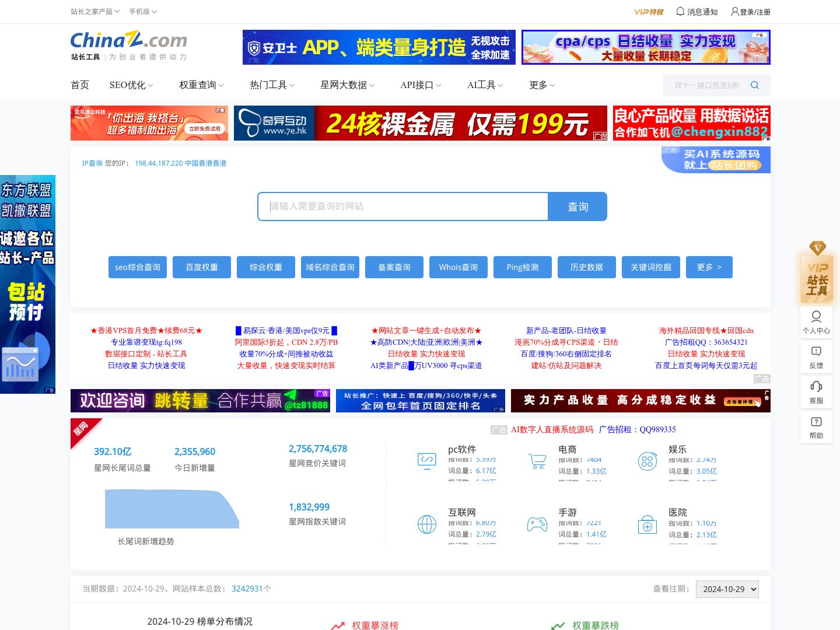This screenshot has width=840, height=630.
Task: Expand the AI工具 menu
Action: [485, 85]
